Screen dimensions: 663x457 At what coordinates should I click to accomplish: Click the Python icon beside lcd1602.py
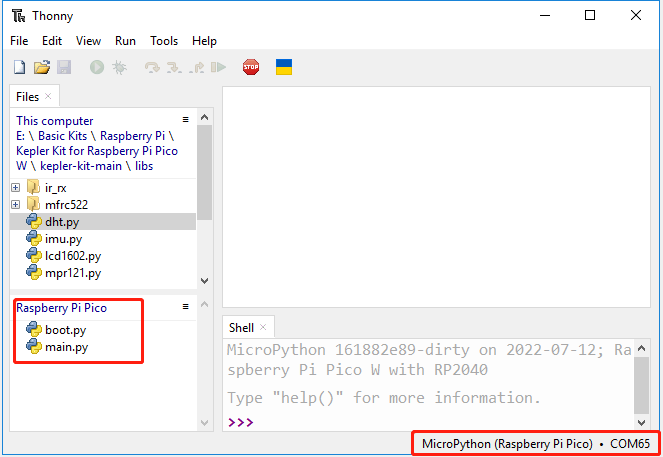point(34,255)
